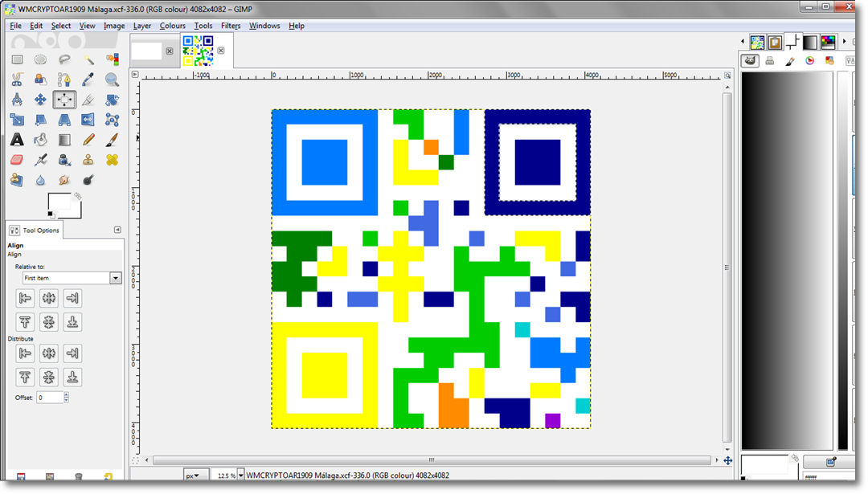Image resolution: width=868 pixels, height=494 pixels.
Task: Switch to the Palettes tab in right dock
Action: [828, 42]
